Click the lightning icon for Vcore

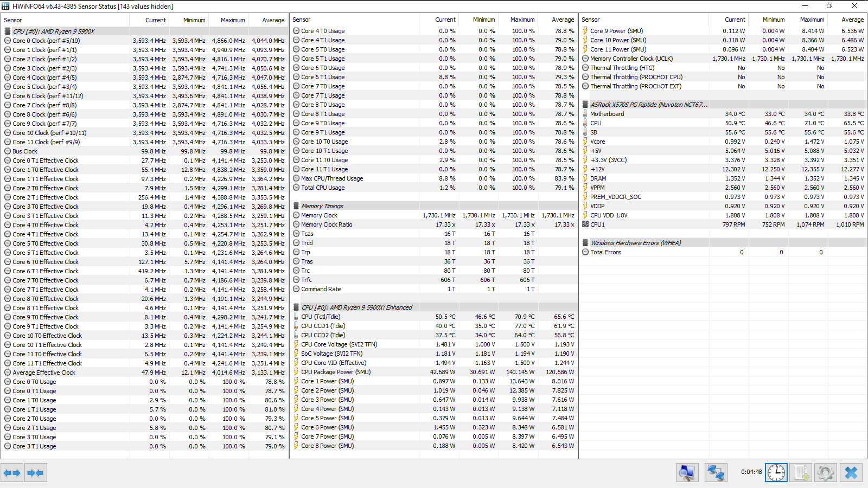click(585, 142)
